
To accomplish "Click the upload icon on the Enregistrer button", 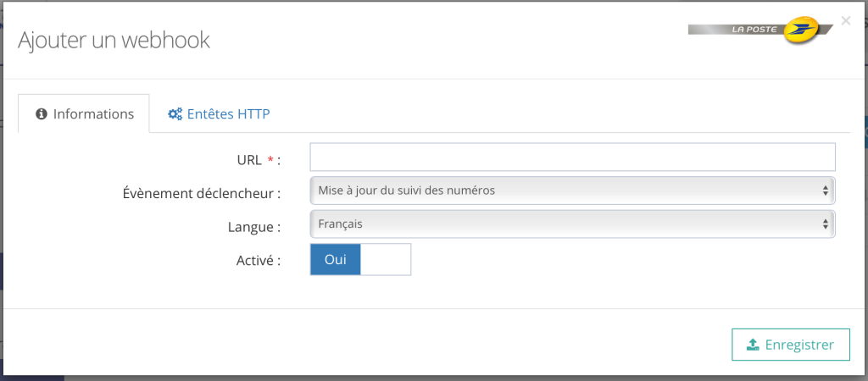I will (752, 345).
